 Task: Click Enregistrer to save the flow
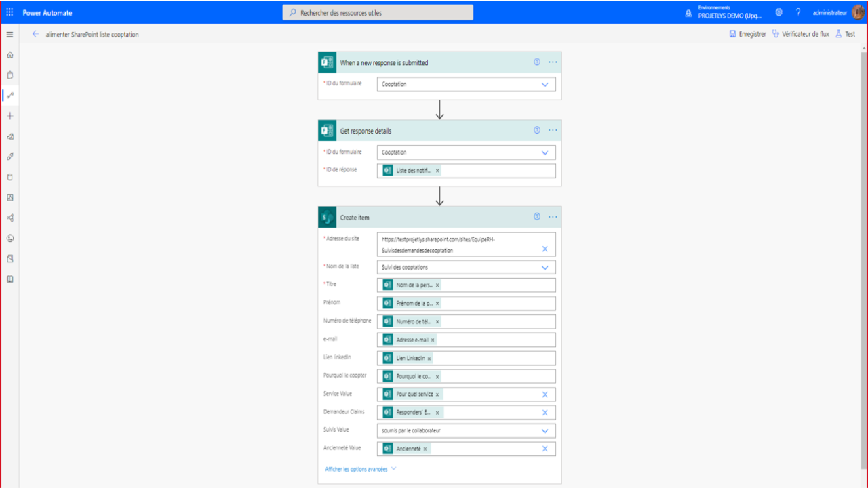pyautogui.click(x=747, y=34)
